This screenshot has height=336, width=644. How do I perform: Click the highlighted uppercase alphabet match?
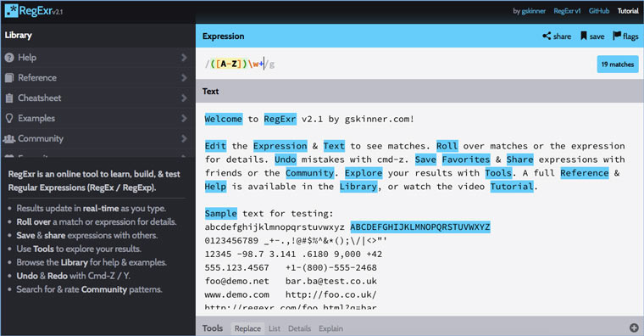(x=420, y=227)
